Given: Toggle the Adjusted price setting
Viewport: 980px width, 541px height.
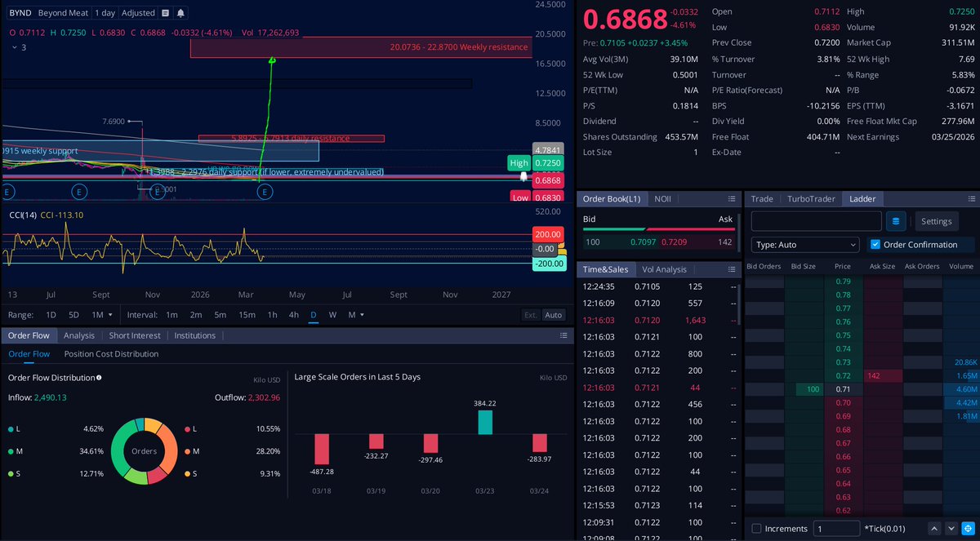Looking at the screenshot, I should pyautogui.click(x=138, y=13).
